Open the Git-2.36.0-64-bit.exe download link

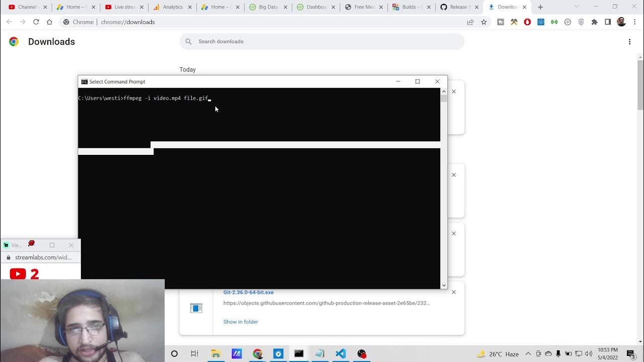(x=249, y=292)
